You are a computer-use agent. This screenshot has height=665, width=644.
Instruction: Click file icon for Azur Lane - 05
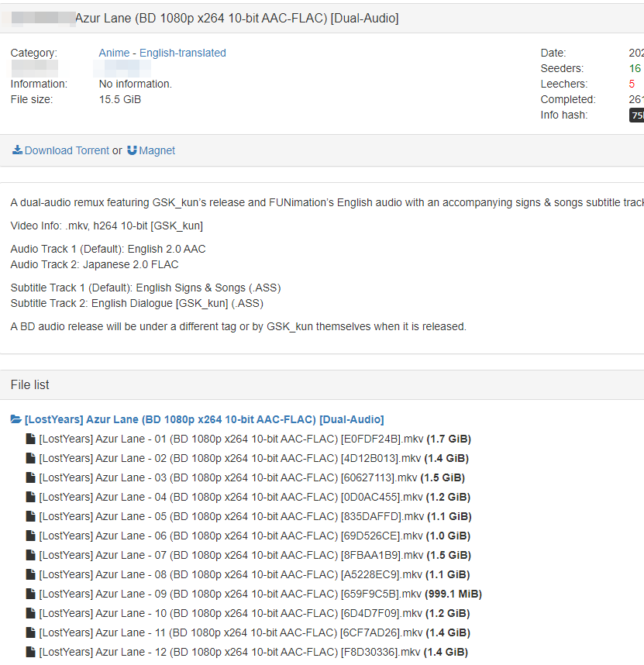(30, 516)
